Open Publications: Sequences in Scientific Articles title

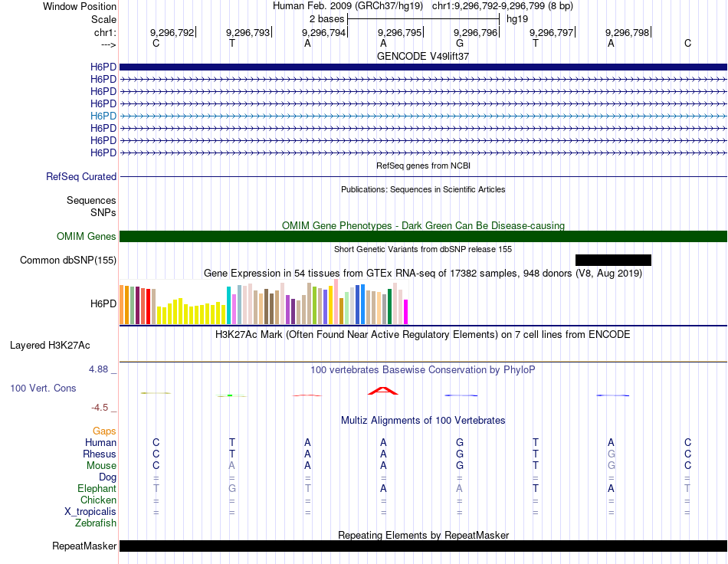coord(423,189)
